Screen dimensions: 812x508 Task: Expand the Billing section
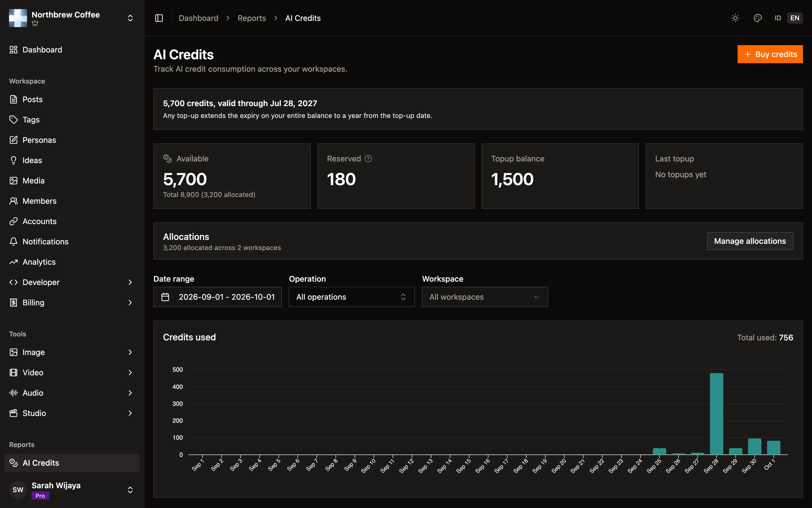72,303
